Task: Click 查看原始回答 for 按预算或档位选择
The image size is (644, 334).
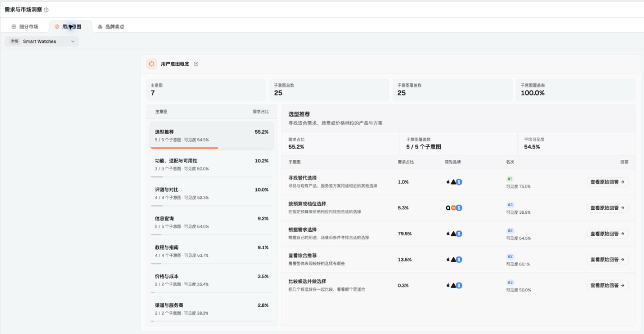Action: (608, 208)
